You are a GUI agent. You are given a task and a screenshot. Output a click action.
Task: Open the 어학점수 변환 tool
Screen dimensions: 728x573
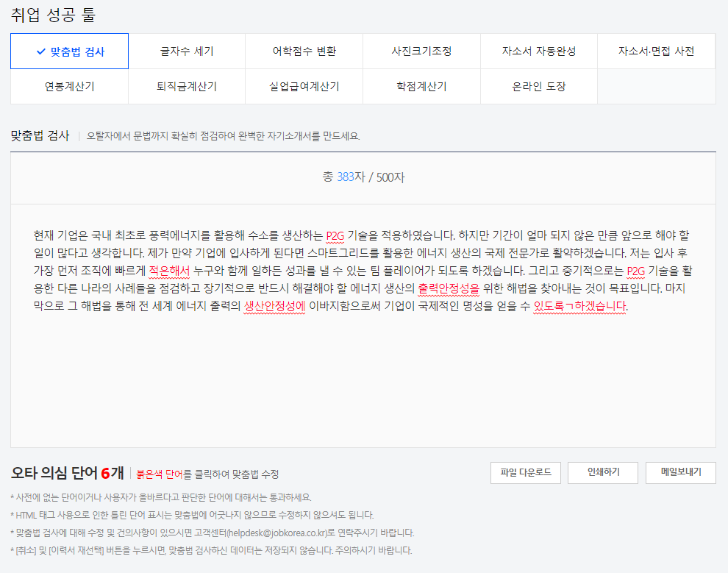304,51
